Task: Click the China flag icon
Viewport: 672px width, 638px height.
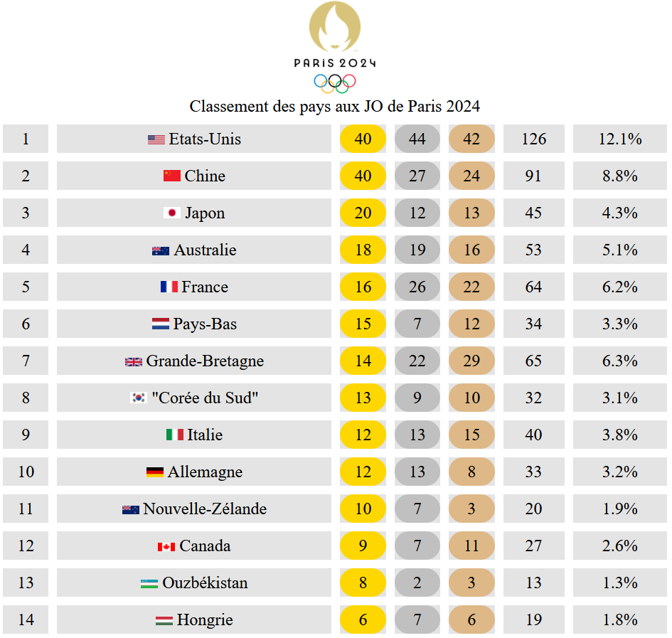Action: tap(172, 176)
